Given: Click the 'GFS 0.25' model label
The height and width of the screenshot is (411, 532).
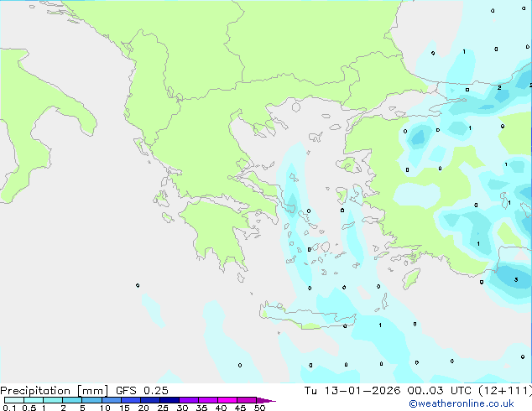Looking at the screenshot, I should click(142, 390).
